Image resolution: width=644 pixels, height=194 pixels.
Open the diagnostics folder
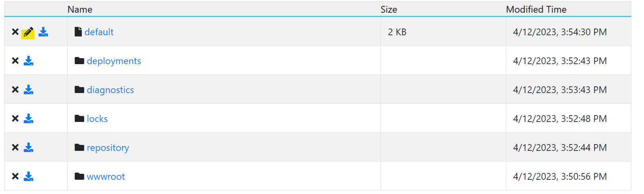110,90
